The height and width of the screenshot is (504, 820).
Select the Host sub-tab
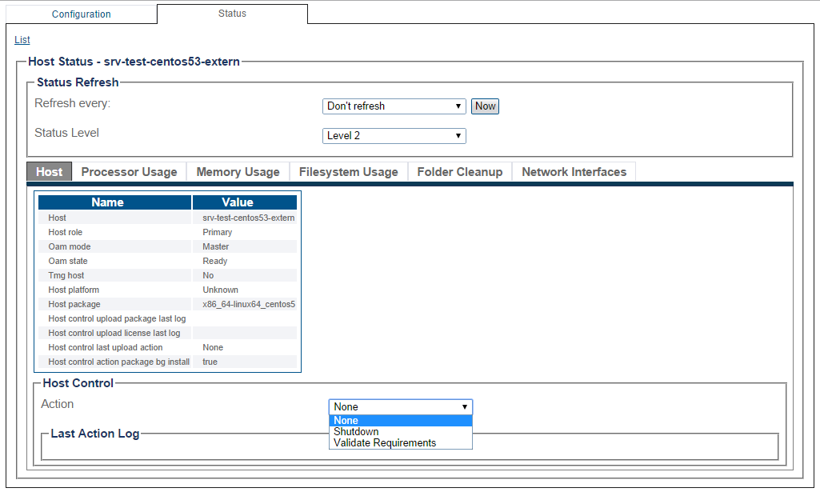[x=49, y=172]
